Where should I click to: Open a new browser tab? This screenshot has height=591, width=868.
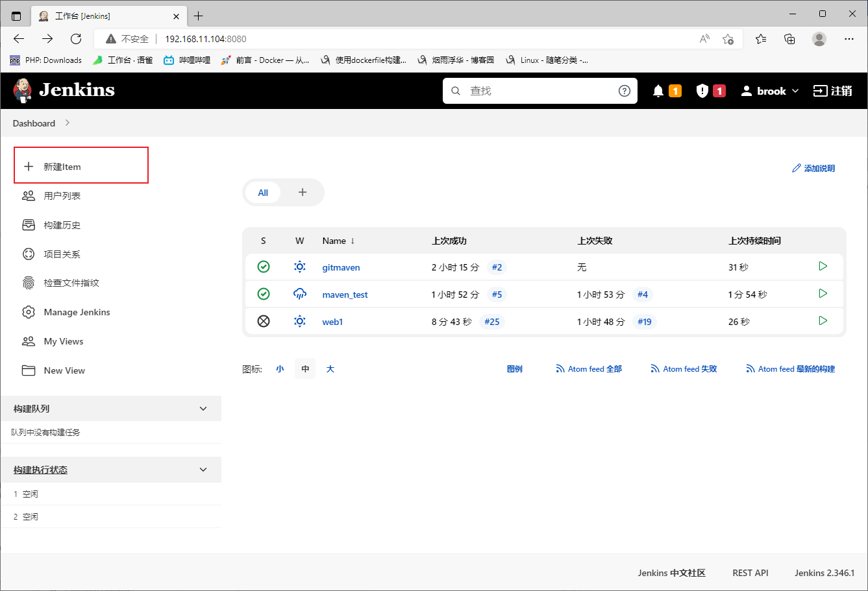click(x=199, y=16)
